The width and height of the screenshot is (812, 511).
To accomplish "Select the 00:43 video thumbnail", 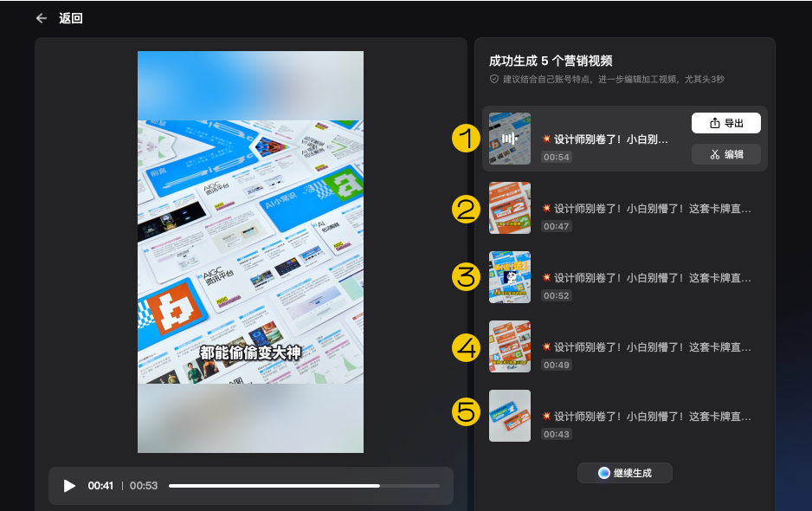I will tap(510, 416).
